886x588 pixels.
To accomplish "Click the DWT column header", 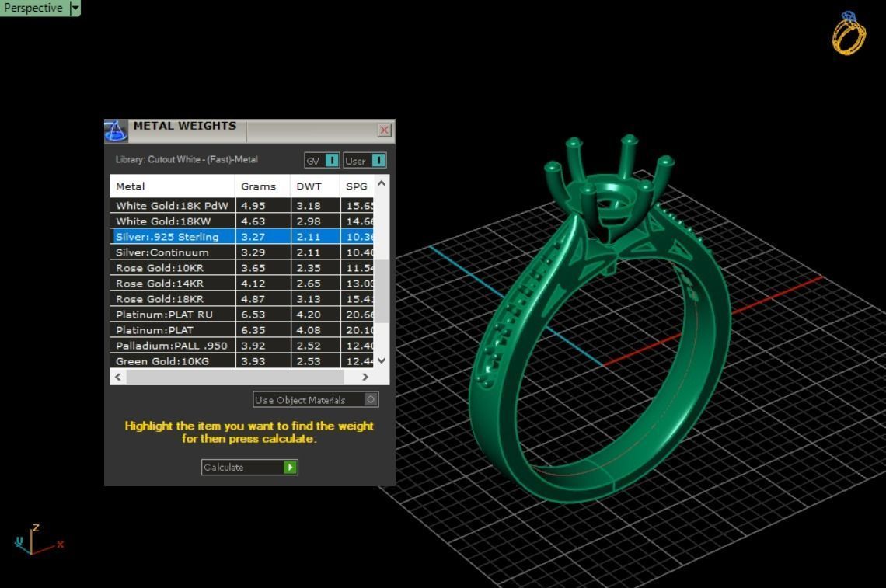I will 316,186.
